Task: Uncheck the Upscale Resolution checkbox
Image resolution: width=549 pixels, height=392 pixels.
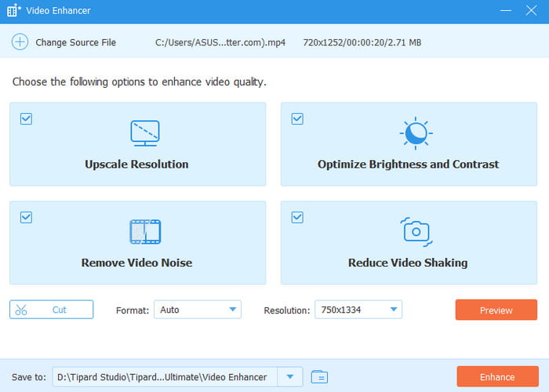Action: pos(26,118)
